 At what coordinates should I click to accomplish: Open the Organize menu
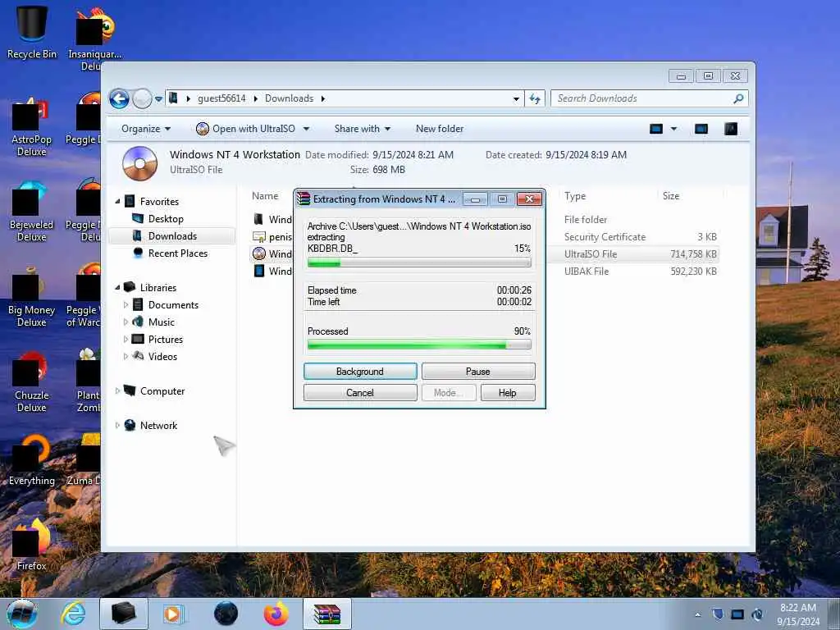pyautogui.click(x=146, y=129)
